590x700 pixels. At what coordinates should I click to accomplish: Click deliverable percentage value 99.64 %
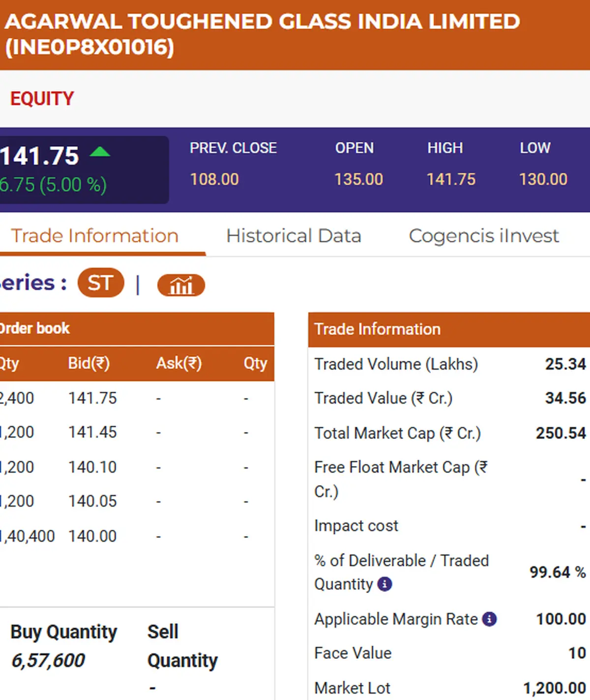click(558, 572)
